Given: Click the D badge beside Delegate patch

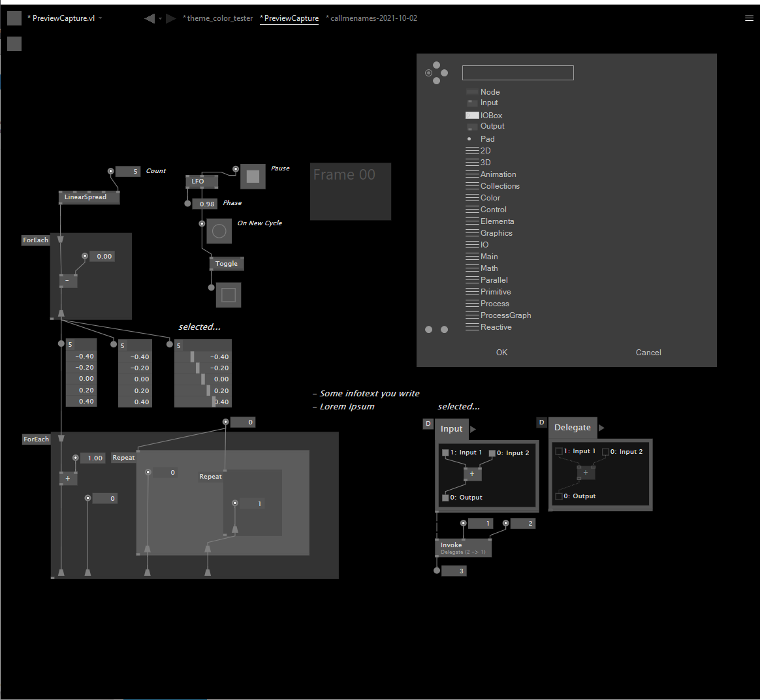Looking at the screenshot, I should (x=541, y=422).
